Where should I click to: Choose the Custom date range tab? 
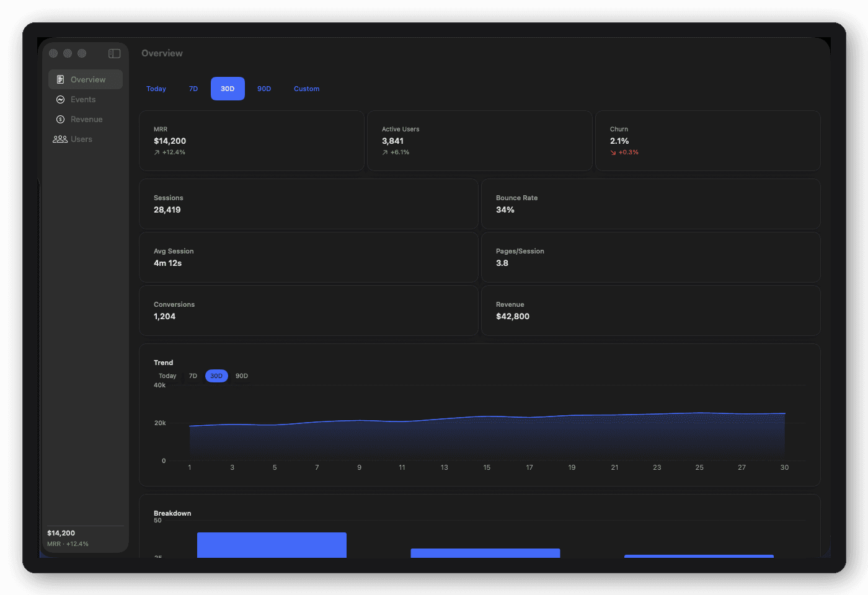[307, 89]
